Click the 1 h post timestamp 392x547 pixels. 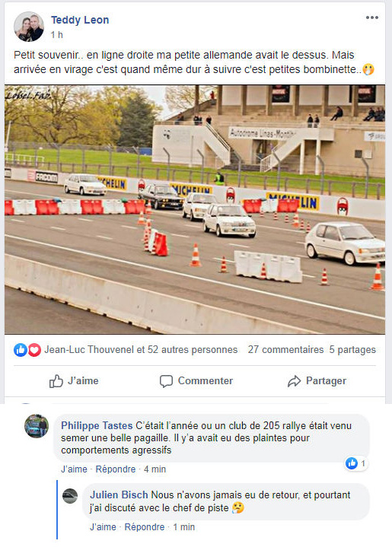(56, 35)
